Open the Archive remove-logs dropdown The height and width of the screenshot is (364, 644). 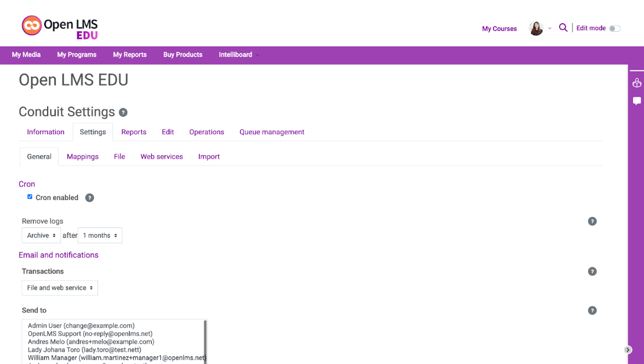(x=41, y=235)
